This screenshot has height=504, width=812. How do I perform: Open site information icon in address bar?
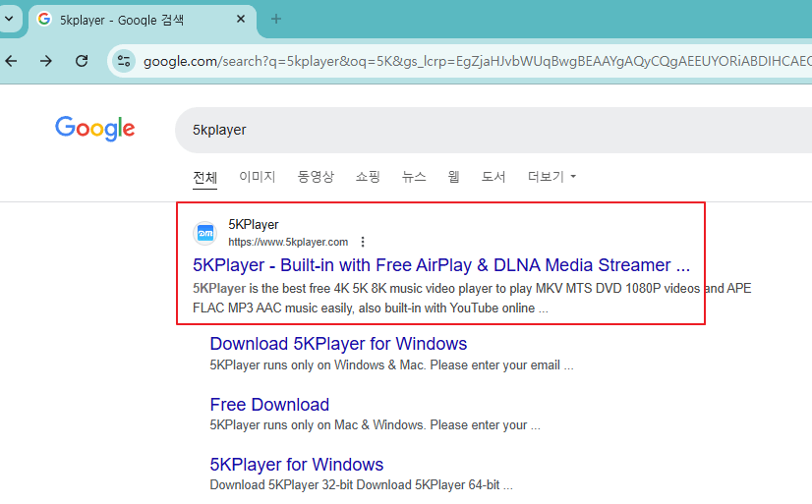[124, 61]
